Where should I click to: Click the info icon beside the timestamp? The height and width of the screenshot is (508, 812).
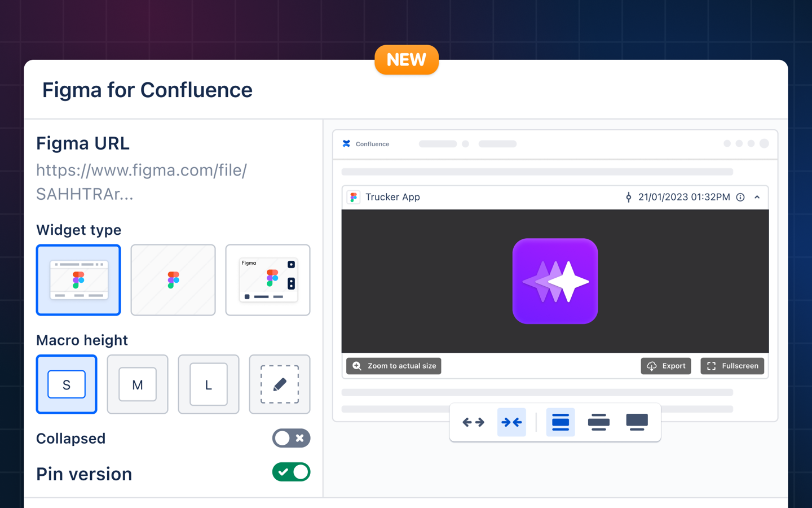click(x=740, y=197)
